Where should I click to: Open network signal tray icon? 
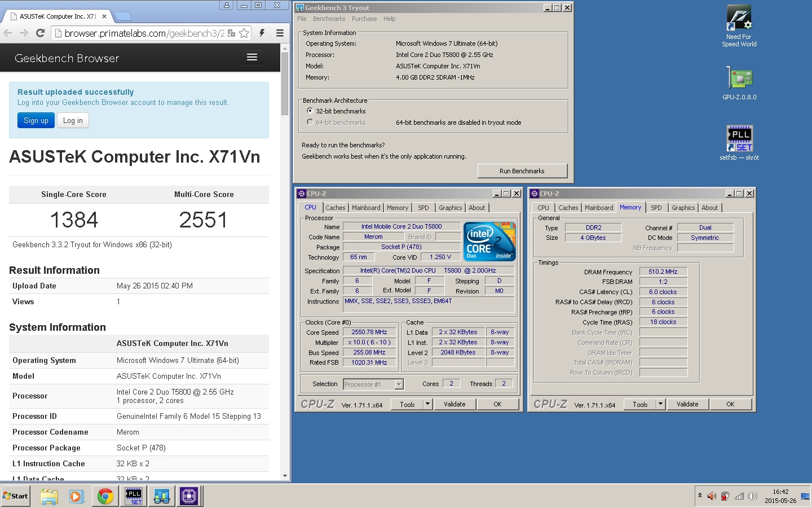(739, 496)
